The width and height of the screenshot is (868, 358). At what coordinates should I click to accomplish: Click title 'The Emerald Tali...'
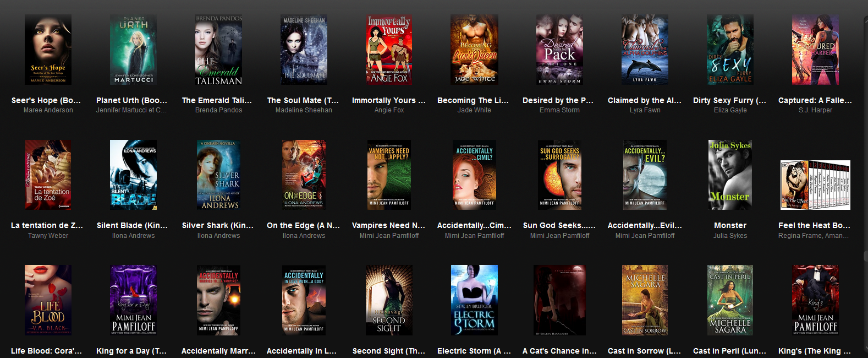(x=217, y=100)
